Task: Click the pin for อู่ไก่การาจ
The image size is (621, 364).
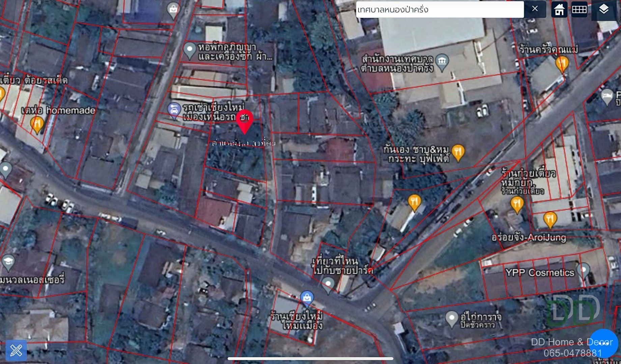Action: 452,318
